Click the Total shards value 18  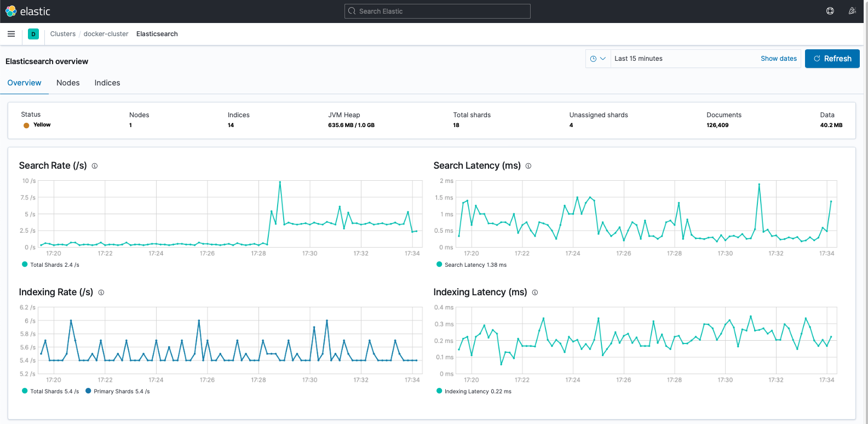(x=456, y=125)
